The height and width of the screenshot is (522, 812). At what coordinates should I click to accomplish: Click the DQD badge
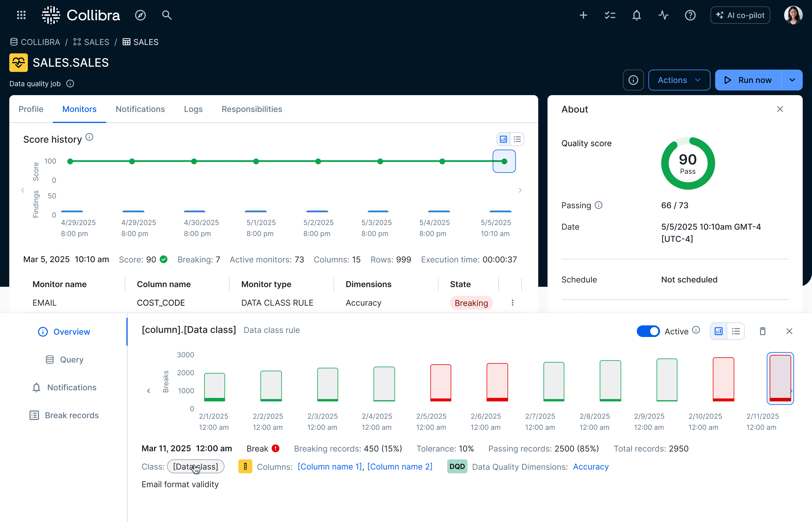point(457,466)
